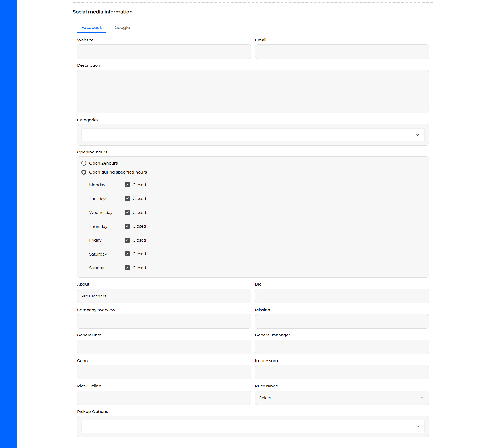
Task: Click the Price range chevron icon
Action: (x=422, y=398)
